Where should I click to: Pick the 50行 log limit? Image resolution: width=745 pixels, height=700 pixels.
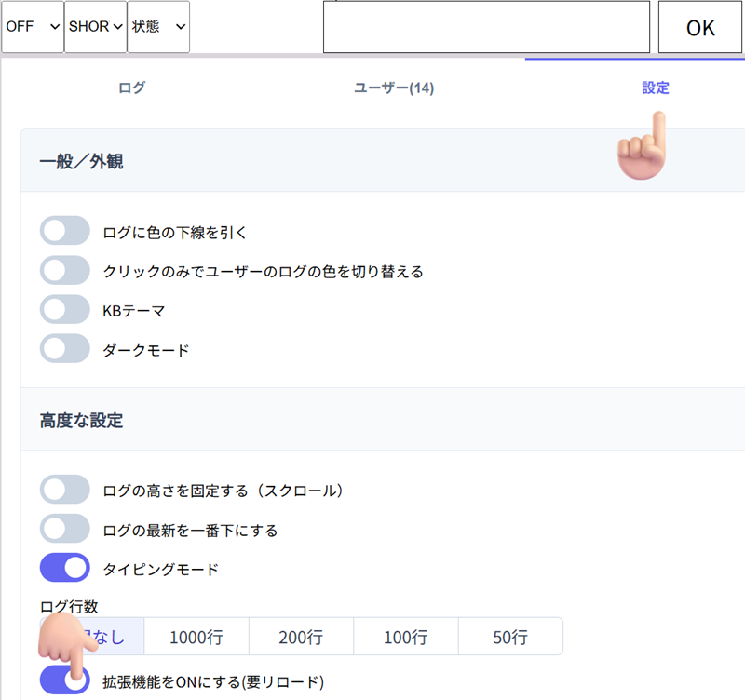510,638
